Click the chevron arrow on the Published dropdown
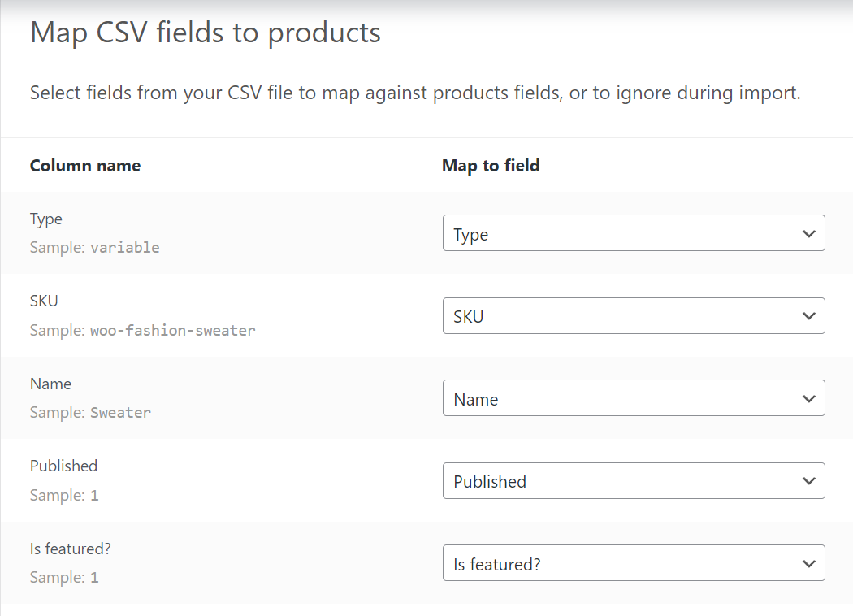 click(x=808, y=481)
